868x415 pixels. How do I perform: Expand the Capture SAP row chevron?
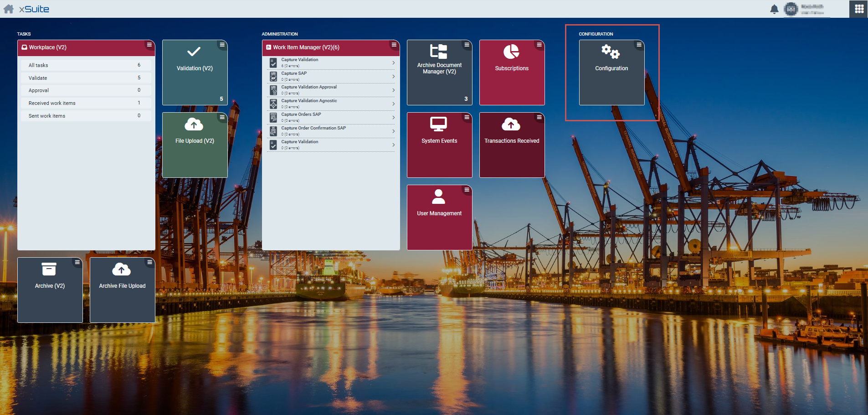[x=393, y=77]
